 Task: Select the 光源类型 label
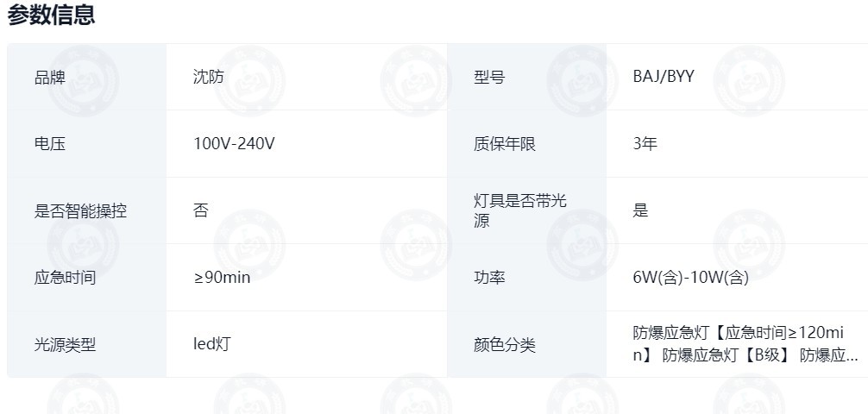pyautogui.click(x=65, y=345)
